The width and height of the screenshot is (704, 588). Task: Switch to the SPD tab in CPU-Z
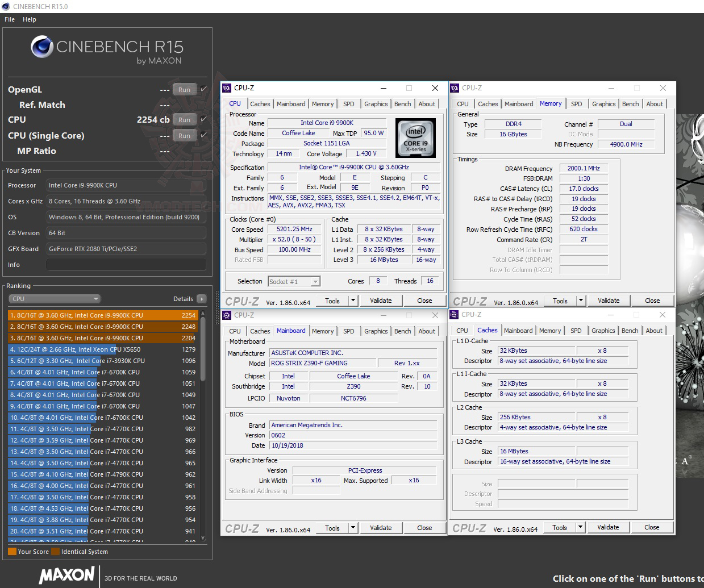tap(348, 103)
